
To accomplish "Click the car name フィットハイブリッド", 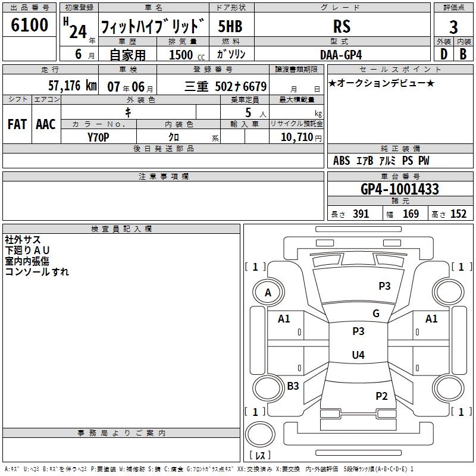I will (x=153, y=26).
